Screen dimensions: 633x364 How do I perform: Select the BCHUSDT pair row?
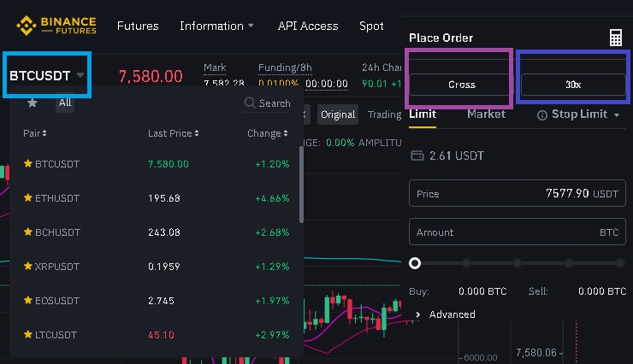pos(157,232)
